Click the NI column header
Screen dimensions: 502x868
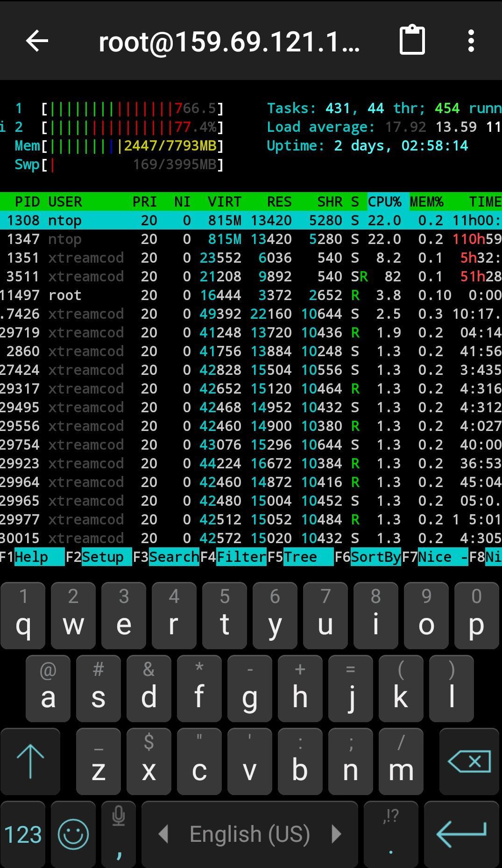(x=183, y=201)
